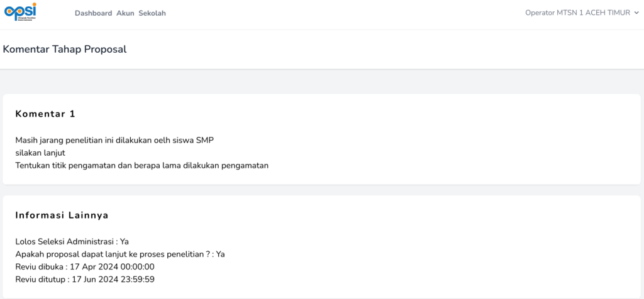Screen dimensions: 644x299
Task: Go to the Akun page
Action: pos(125,13)
